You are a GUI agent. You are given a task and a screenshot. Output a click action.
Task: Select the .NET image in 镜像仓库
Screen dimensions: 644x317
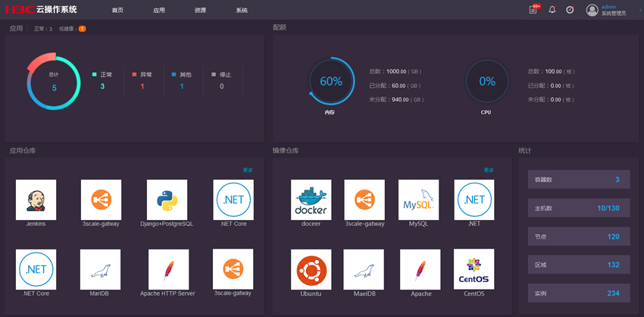[x=474, y=199]
